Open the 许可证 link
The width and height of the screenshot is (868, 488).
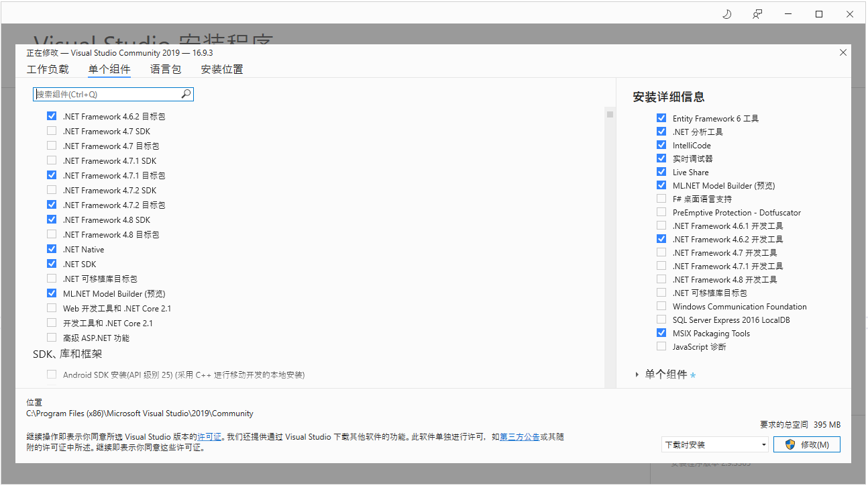pos(209,436)
